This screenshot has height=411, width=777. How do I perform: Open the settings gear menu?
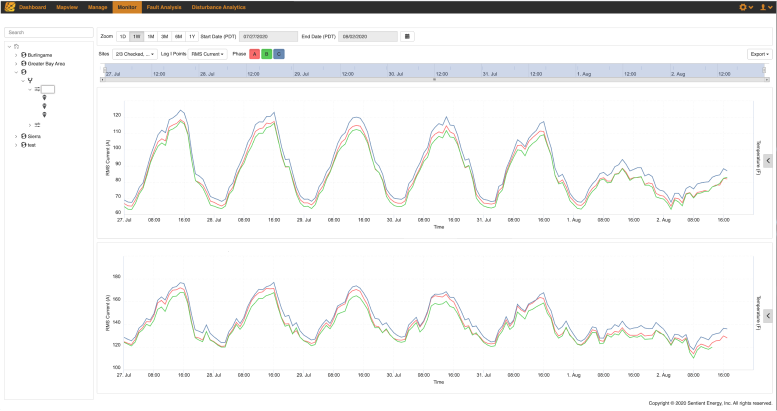tap(746, 7)
